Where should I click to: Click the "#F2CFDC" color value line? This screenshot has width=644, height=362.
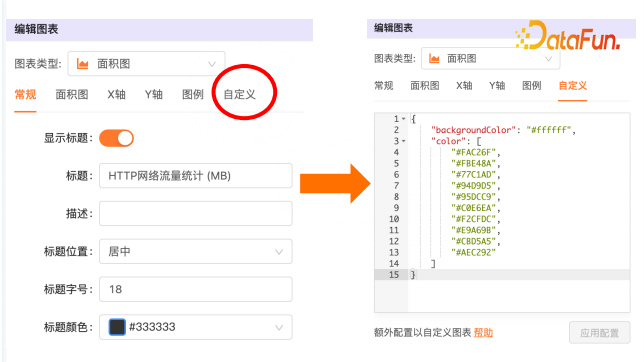[476, 219]
